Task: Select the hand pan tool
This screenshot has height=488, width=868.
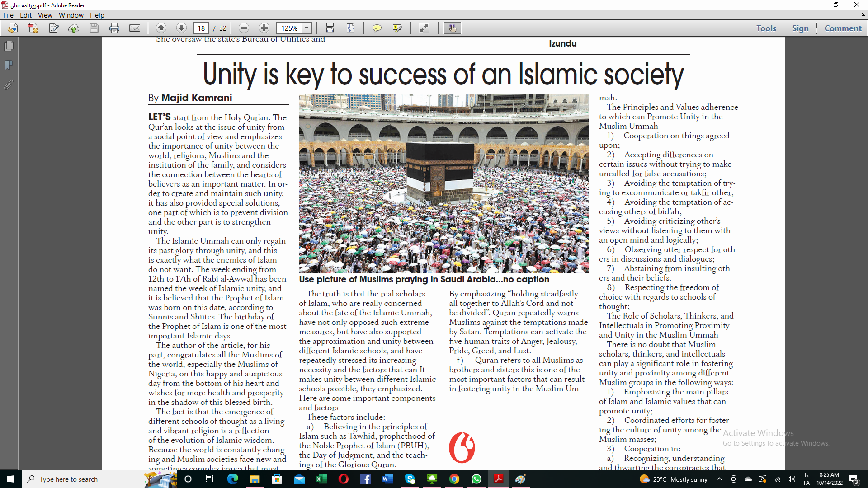Action: (453, 28)
